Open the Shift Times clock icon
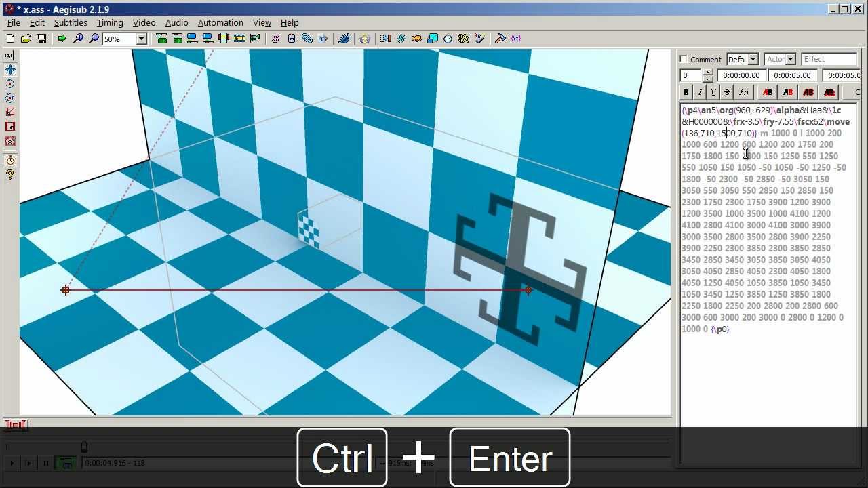Viewport: 868px width, 488px height. tap(448, 39)
